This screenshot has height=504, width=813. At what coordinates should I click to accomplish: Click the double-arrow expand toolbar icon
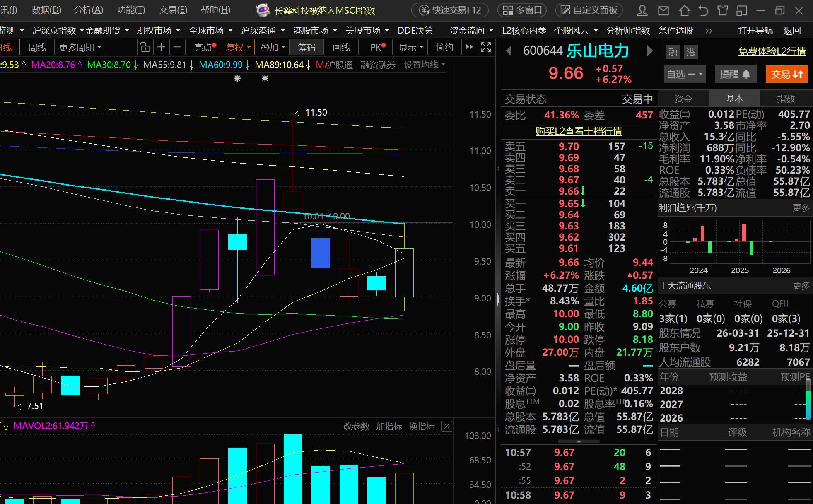(x=469, y=47)
